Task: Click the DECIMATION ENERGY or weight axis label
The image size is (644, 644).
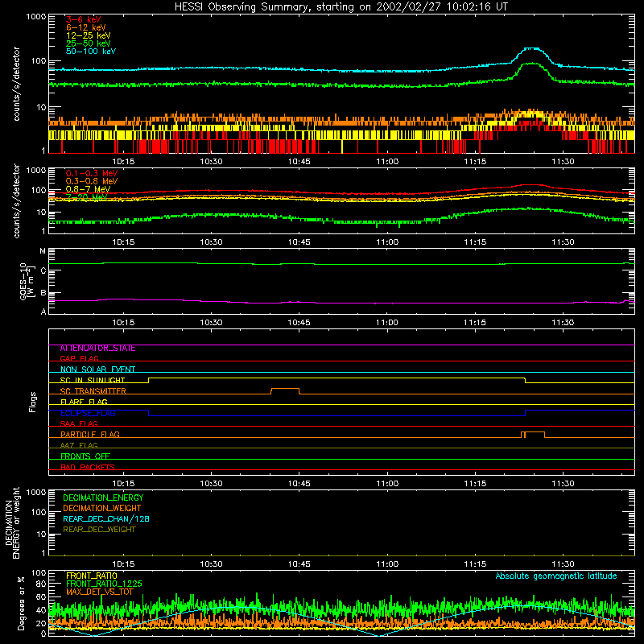Action: coord(12,522)
